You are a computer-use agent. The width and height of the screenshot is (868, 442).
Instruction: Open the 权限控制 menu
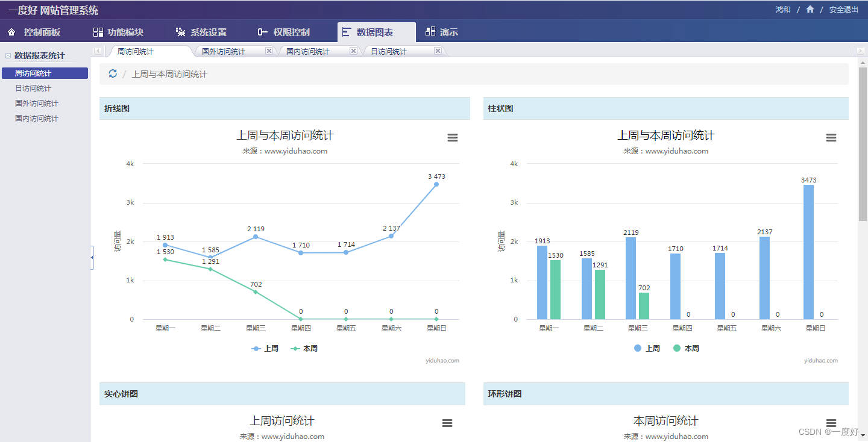(284, 33)
